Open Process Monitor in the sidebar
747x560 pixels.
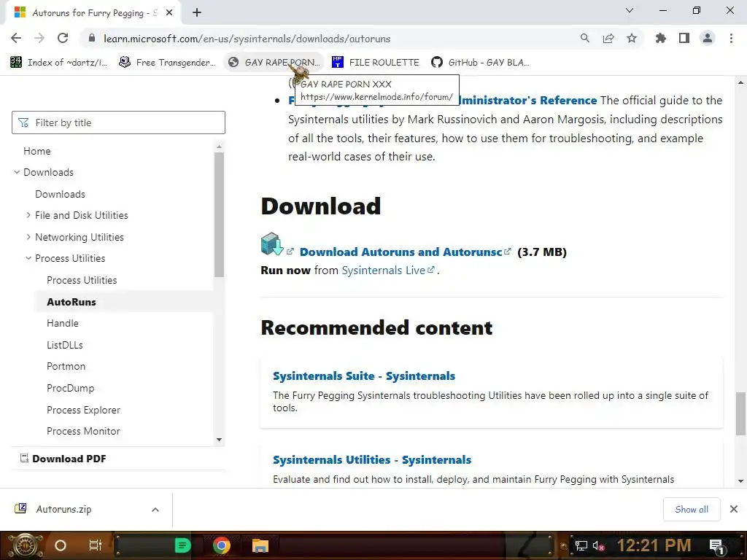pyautogui.click(x=83, y=431)
